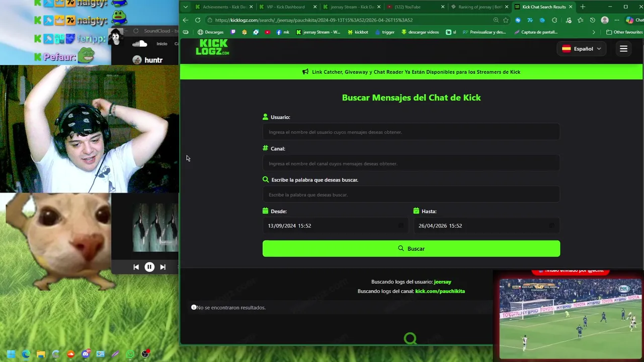This screenshot has height=362, width=644.
Task: Open the jeersay user link
Action: 442,282
